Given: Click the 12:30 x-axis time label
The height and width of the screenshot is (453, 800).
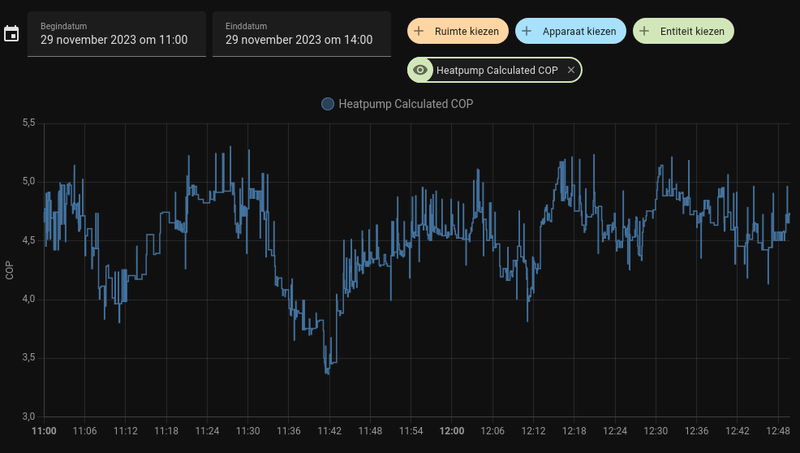Looking at the screenshot, I should click(656, 431).
